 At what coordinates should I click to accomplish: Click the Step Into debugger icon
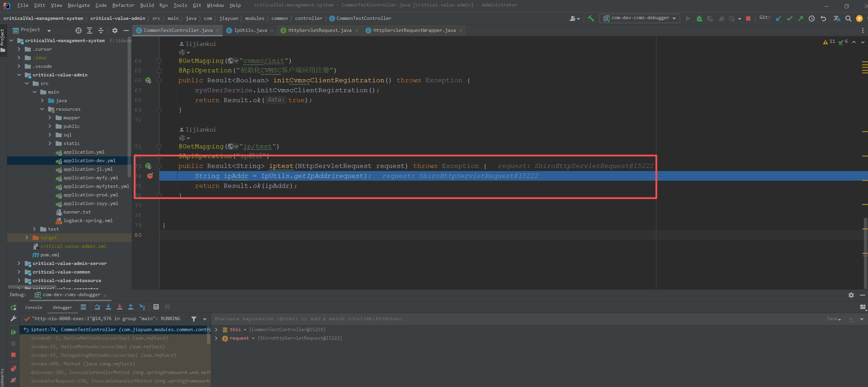108,307
